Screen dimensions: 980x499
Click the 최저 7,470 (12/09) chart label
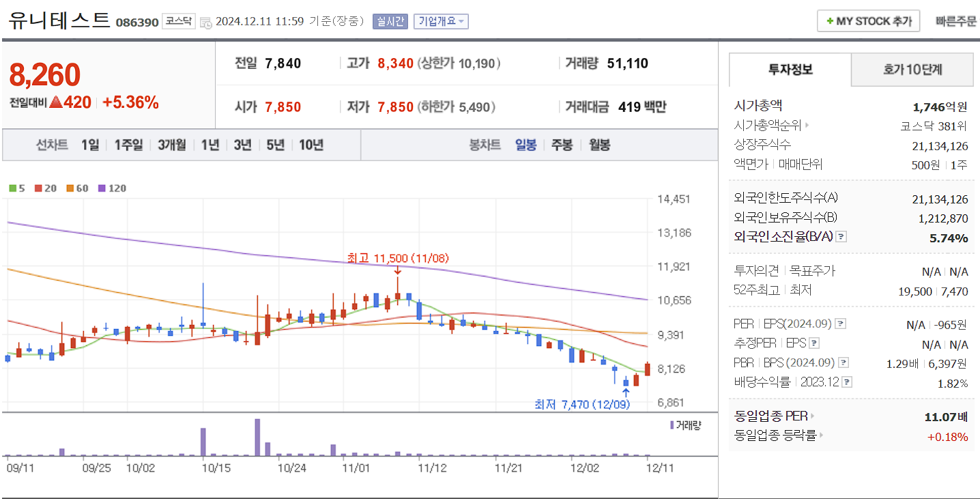coord(582,405)
